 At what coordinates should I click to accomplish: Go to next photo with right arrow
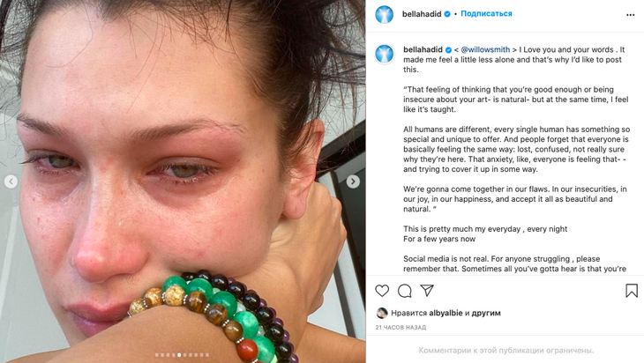[353, 181]
